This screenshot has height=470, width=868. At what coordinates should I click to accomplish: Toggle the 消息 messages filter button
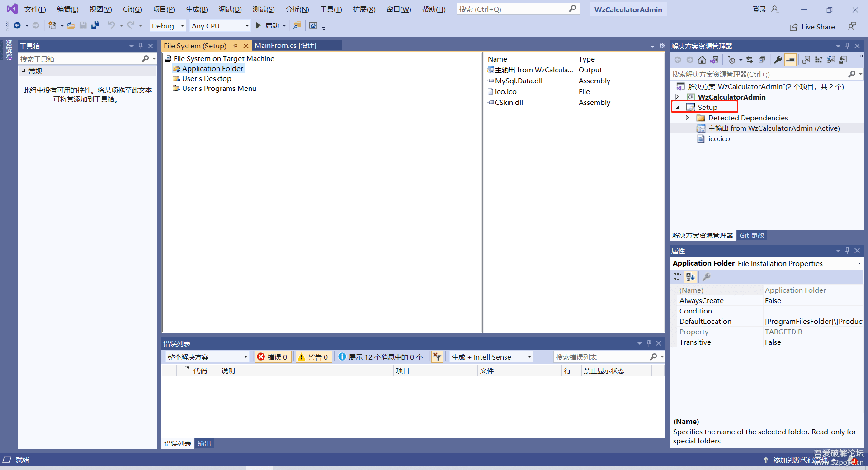point(381,357)
